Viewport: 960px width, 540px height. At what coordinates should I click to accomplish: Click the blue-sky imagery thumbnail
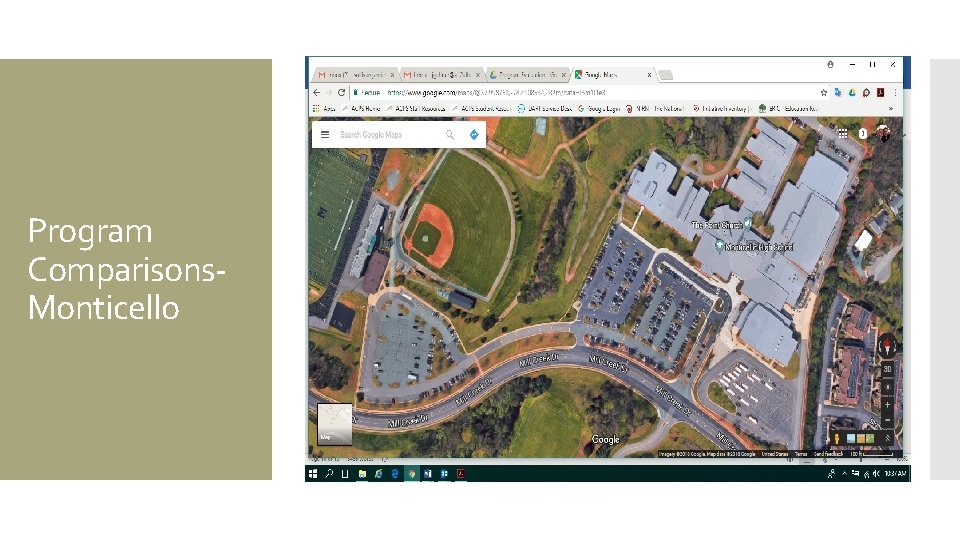pos(850,438)
